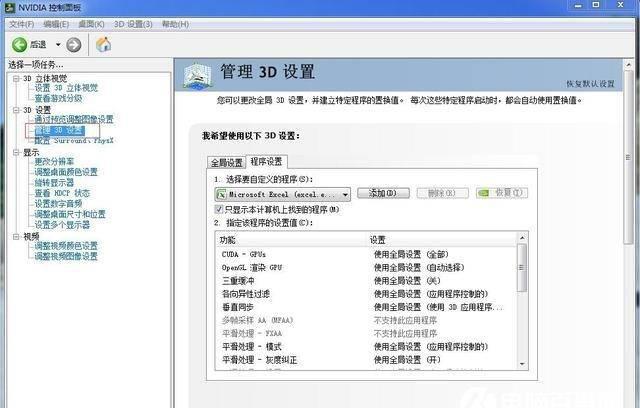This screenshot has height=408, width=640.
Task: Select 管理 3D 设置 in tree
Action: pos(60,130)
